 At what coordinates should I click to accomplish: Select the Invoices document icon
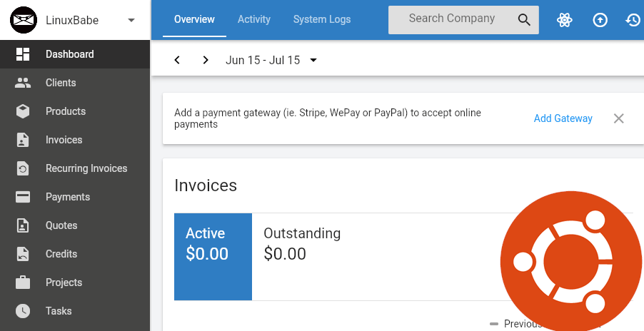point(23,140)
